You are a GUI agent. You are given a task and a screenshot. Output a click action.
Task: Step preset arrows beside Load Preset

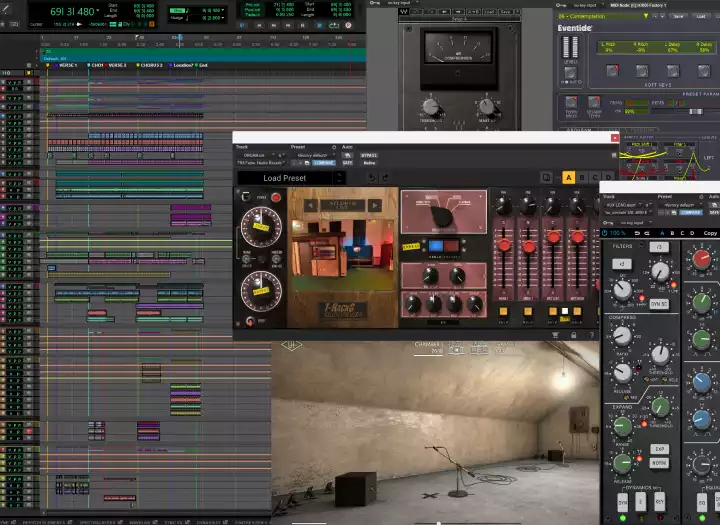pyautogui.click(x=340, y=178)
